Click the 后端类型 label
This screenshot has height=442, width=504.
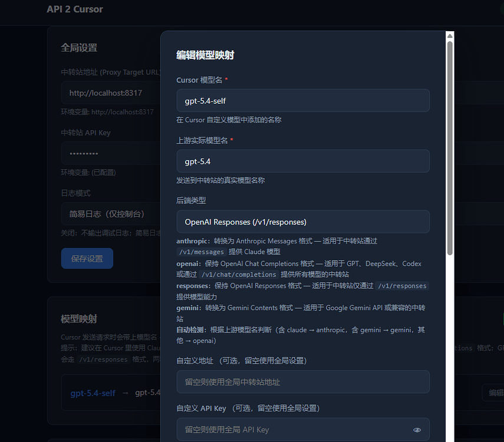coord(191,200)
